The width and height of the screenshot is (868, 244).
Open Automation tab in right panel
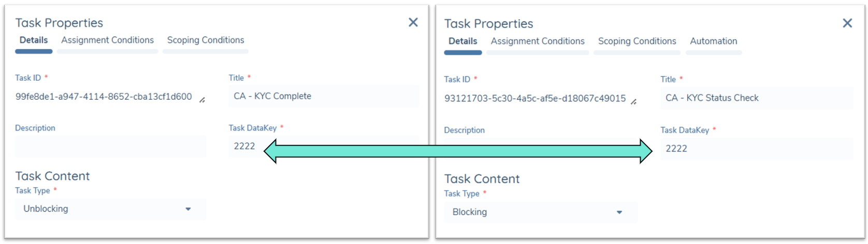pyautogui.click(x=713, y=41)
